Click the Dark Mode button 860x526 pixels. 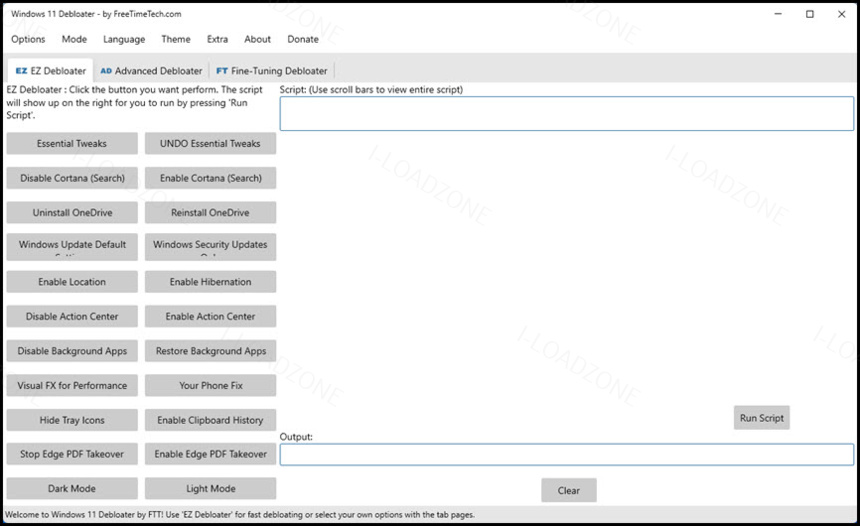point(72,488)
